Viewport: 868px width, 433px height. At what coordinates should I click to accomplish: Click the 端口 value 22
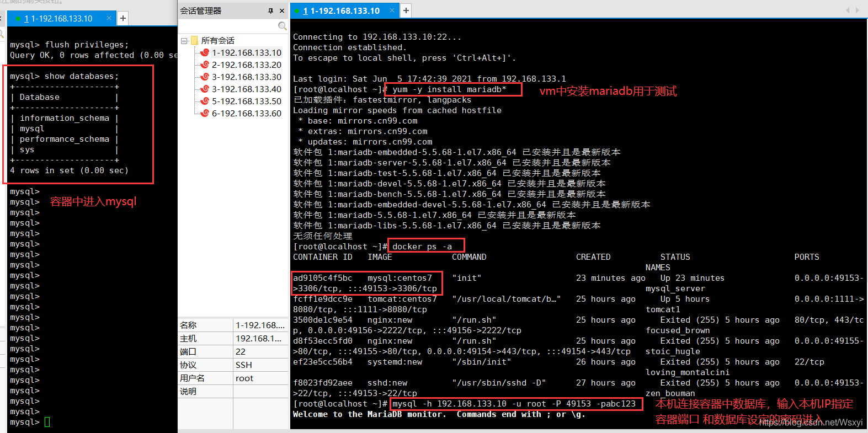click(x=241, y=351)
